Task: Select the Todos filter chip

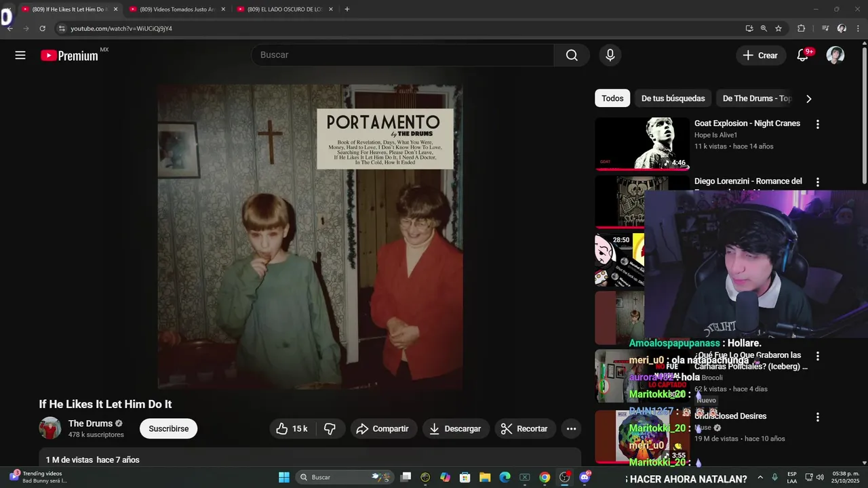Action: [612, 98]
